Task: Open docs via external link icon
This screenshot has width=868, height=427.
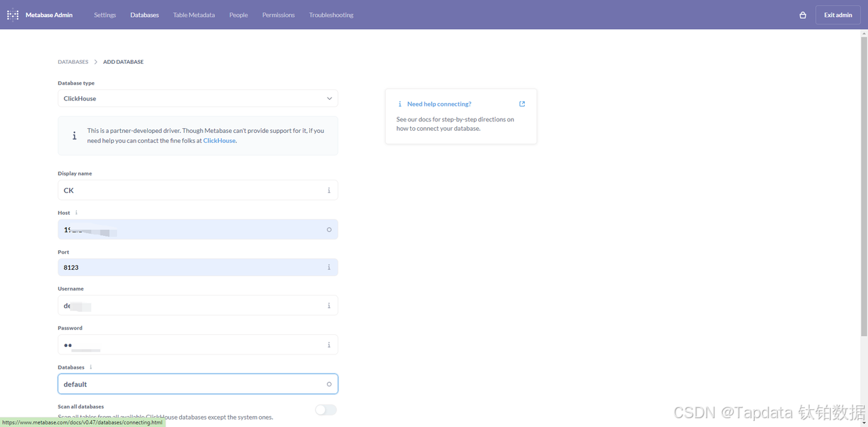Action: (x=522, y=104)
